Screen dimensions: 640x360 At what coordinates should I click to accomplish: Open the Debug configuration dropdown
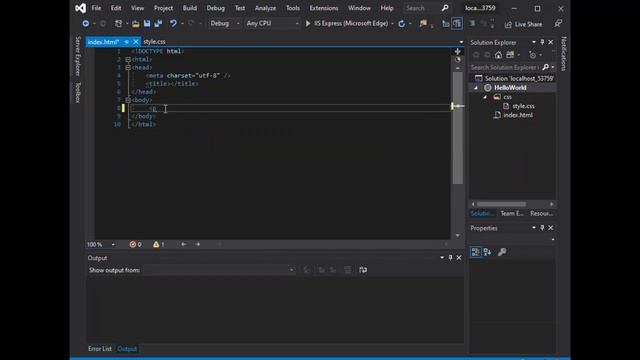(x=238, y=24)
